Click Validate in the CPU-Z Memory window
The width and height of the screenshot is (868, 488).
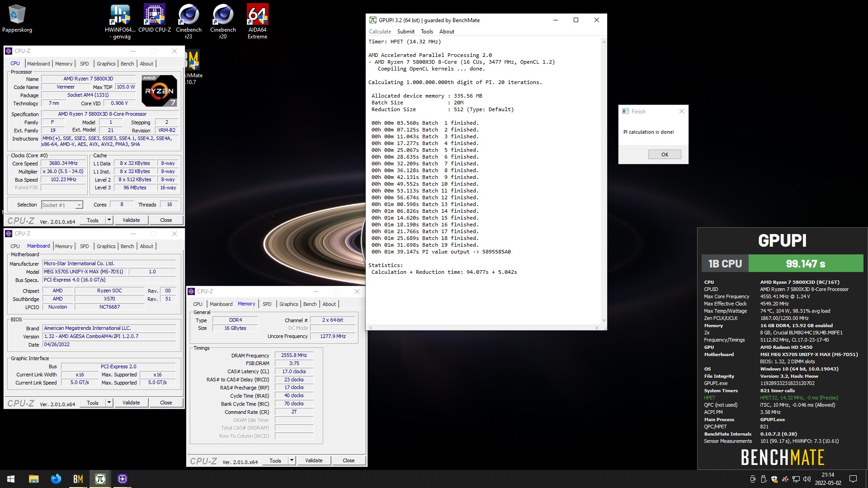pyautogui.click(x=314, y=460)
